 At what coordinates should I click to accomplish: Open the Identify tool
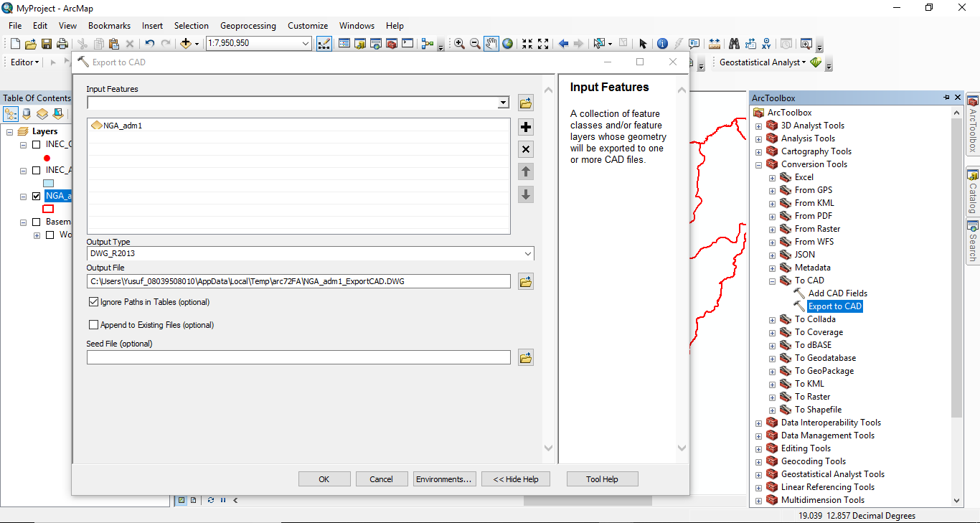661,43
